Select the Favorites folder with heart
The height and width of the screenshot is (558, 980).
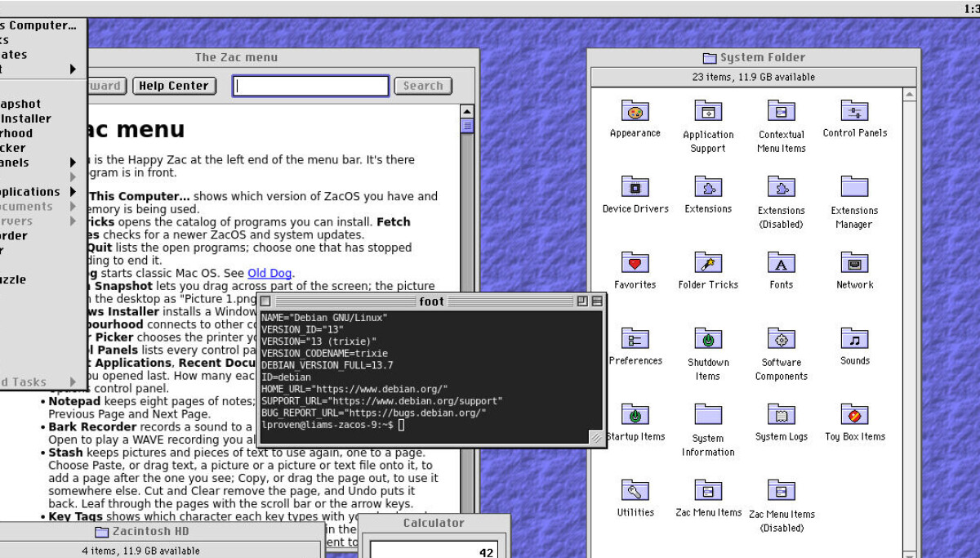[x=635, y=262]
